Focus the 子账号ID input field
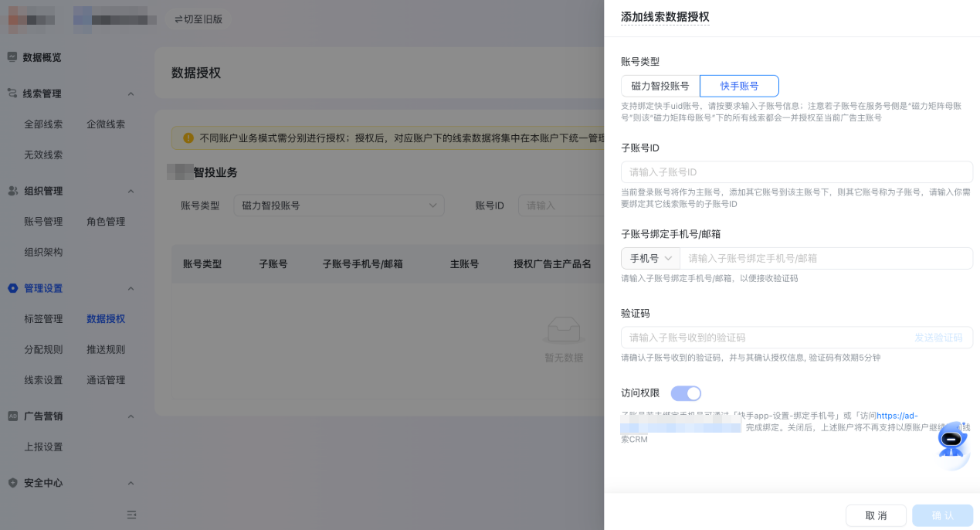Image resolution: width=980 pixels, height=530 pixels. (797, 172)
